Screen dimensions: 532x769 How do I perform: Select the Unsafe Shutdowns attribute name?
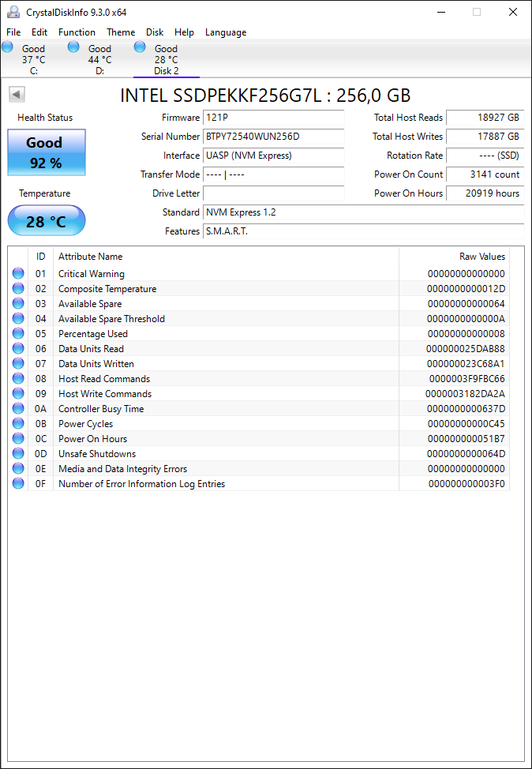point(97,454)
